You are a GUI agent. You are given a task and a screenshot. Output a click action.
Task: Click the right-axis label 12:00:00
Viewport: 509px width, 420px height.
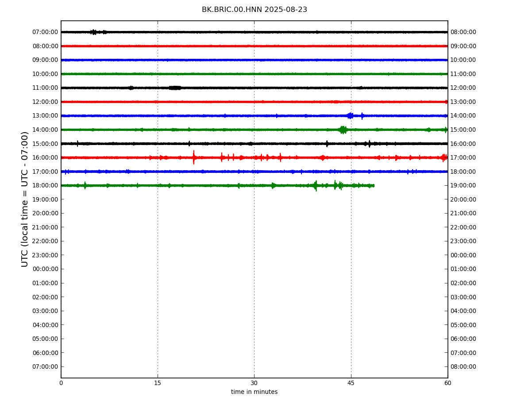(463, 88)
